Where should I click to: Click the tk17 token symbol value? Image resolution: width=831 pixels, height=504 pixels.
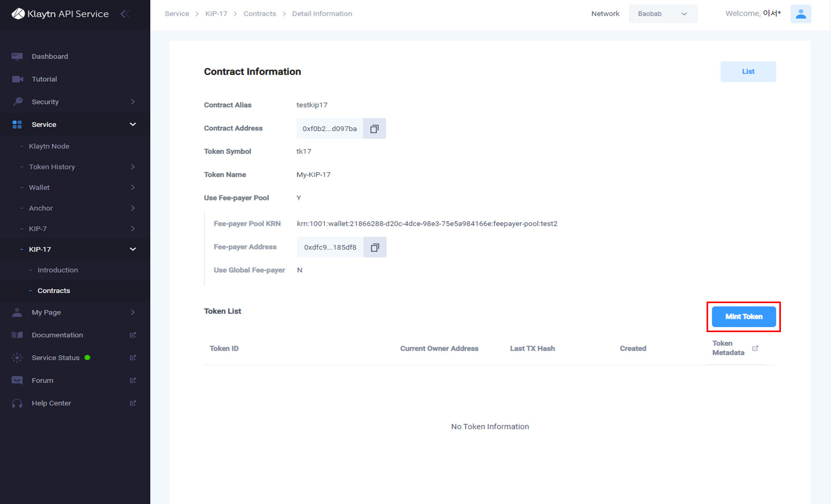(x=304, y=151)
